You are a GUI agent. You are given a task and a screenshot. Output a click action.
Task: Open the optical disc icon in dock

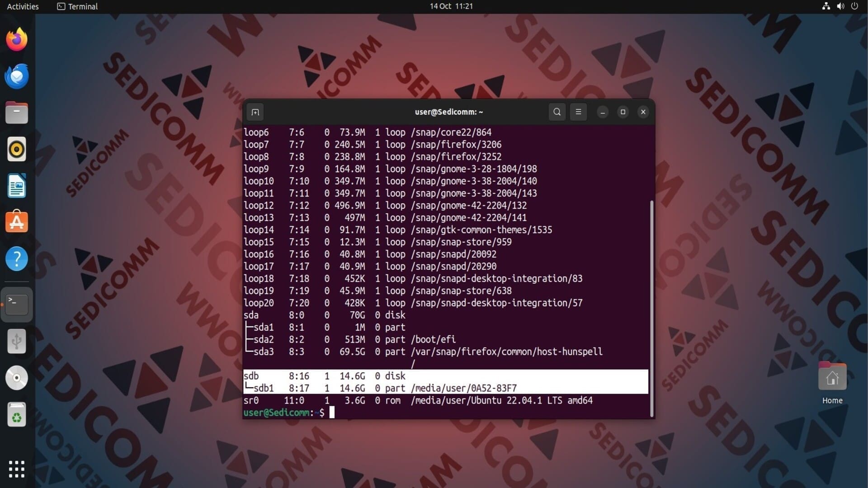(17, 378)
